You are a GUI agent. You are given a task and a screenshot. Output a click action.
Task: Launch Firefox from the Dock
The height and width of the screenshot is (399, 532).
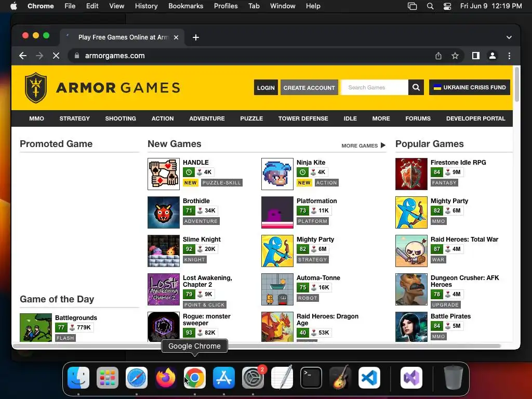166,378
